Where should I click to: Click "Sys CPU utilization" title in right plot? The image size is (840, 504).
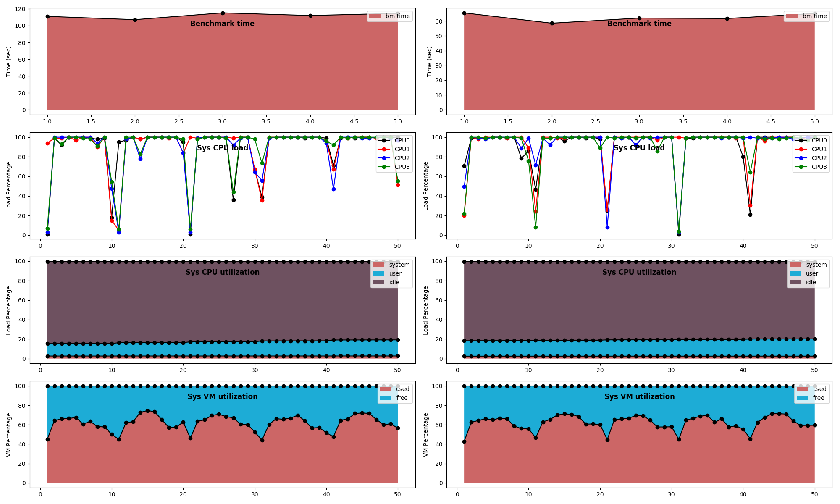click(639, 272)
